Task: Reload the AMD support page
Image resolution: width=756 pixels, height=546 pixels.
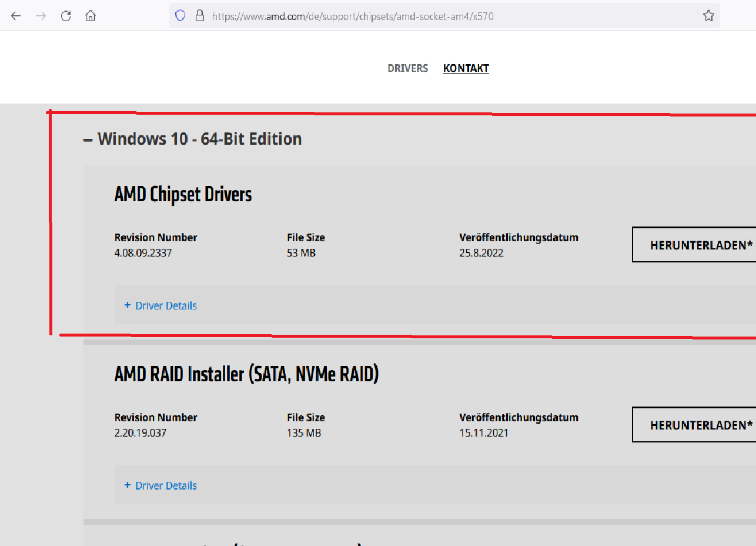Action: pos(66,16)
